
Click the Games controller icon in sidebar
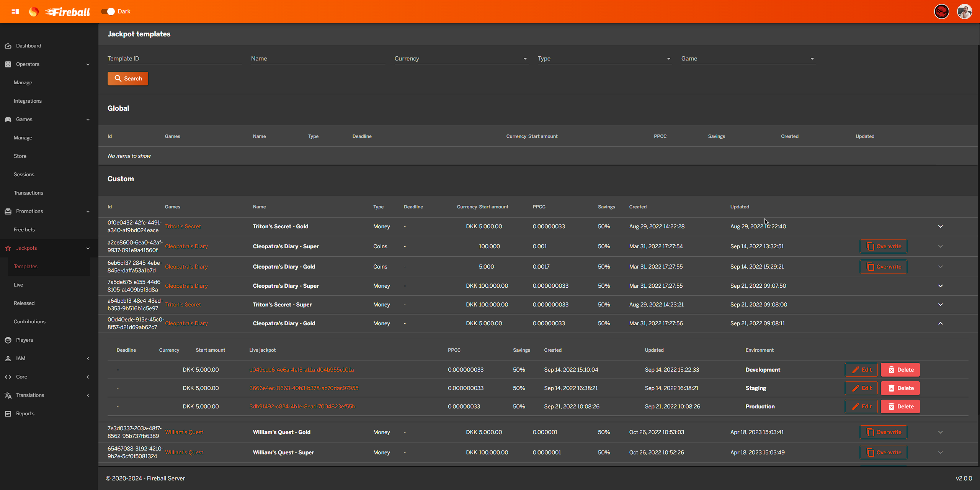pyautogui.click(x=8, y=119)
